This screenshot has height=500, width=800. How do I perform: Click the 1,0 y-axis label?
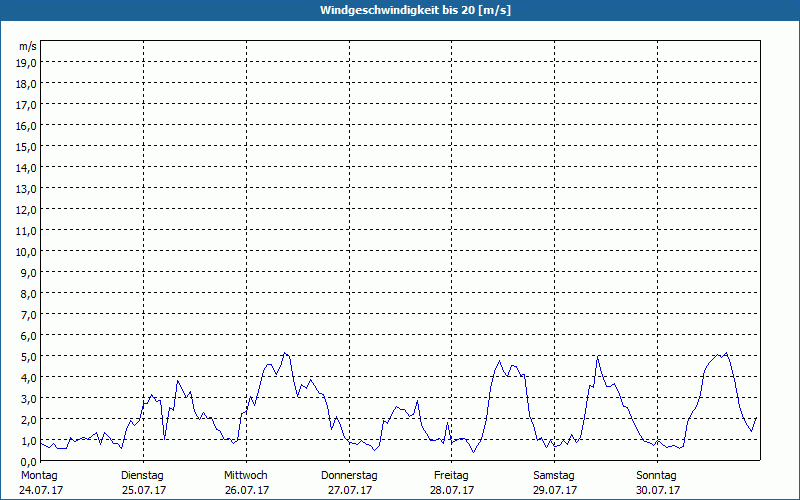coord(29,441)
